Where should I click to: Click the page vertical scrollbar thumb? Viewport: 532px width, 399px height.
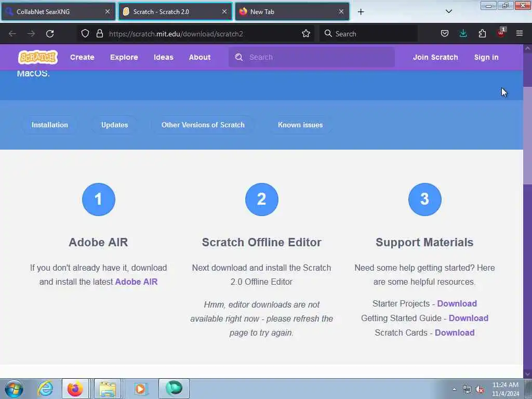[527, 136]
